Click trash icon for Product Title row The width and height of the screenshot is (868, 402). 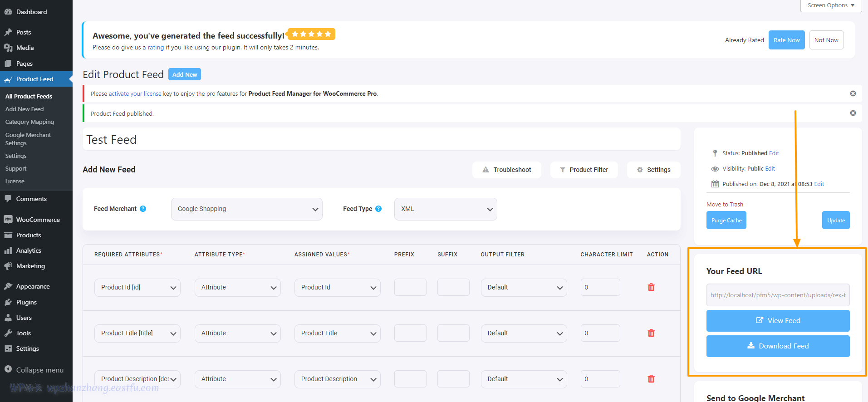point(651,333)
